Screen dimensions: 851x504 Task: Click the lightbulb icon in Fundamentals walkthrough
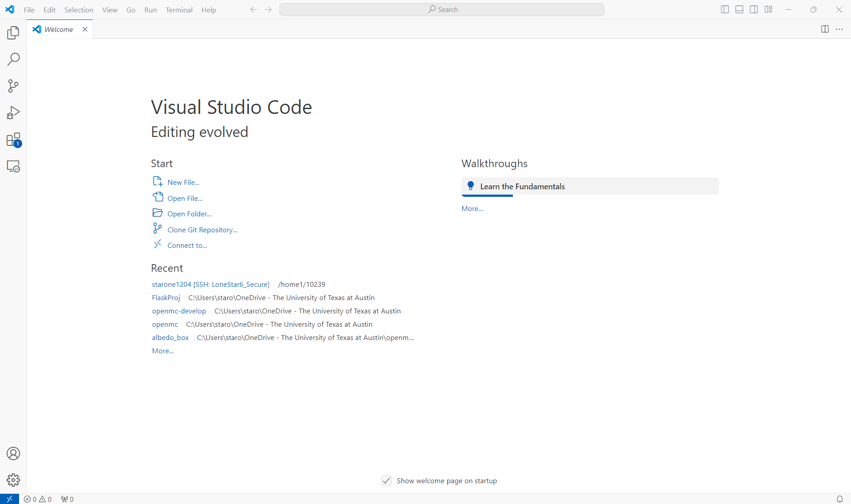pos(471,186)
